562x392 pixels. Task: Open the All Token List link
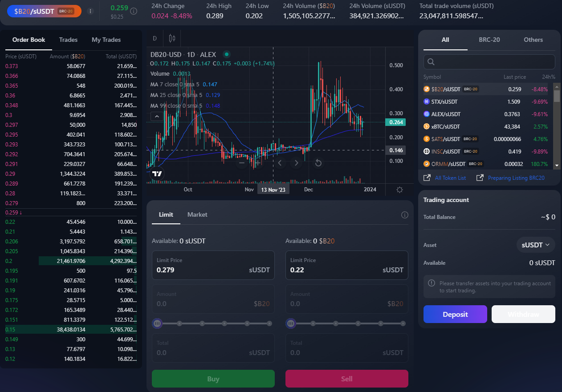[x=450, y=178]
